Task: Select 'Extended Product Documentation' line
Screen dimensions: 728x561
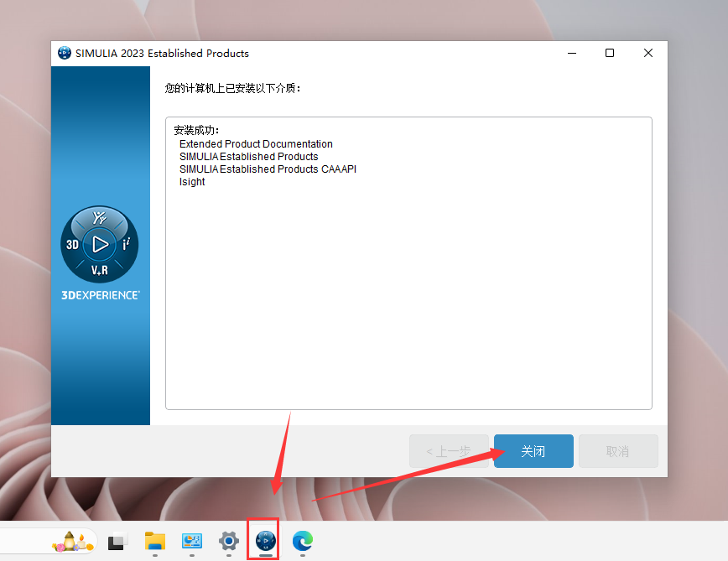Action: coord(256,144)
